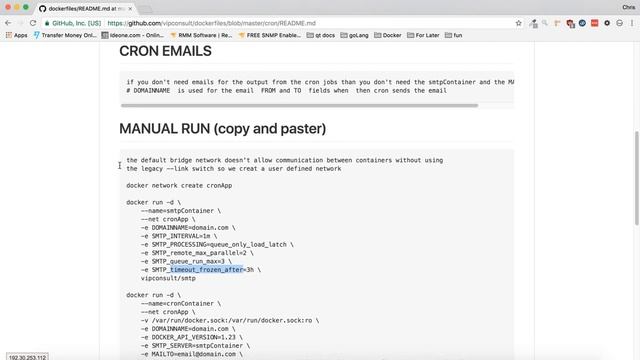Viewport: 640px width, 360px height.
Task: Open the Chris profile button
Action: pyautogui.click(x=629, y=7)
